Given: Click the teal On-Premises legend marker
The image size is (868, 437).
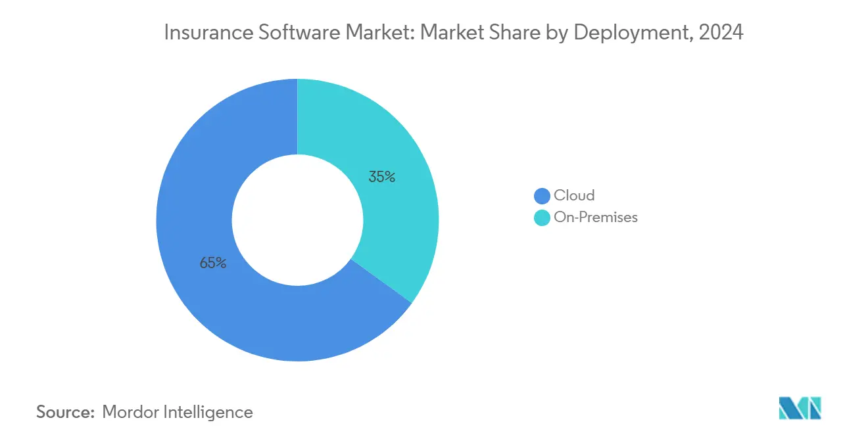Looking at the screenshot, I should (x=542, y=218).
